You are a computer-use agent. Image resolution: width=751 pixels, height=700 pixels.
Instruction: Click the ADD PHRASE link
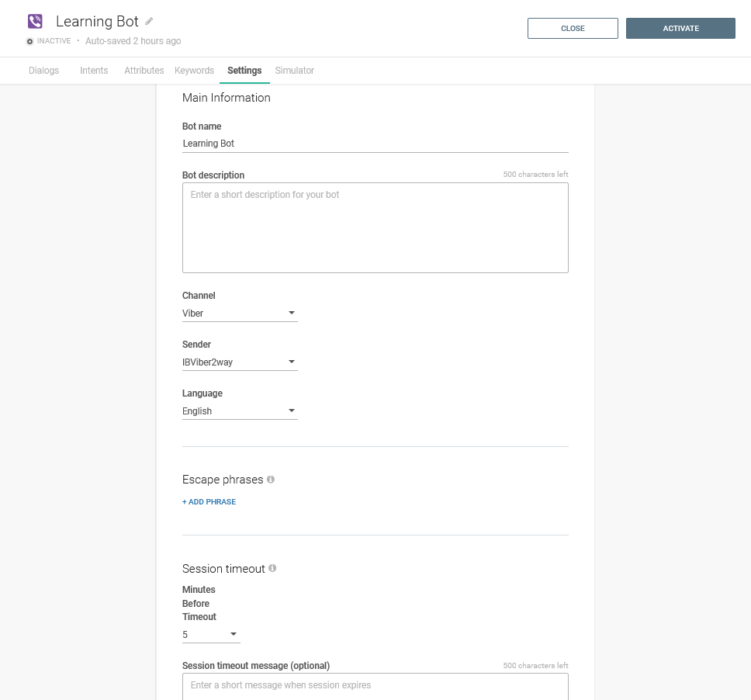coord(209,501)
